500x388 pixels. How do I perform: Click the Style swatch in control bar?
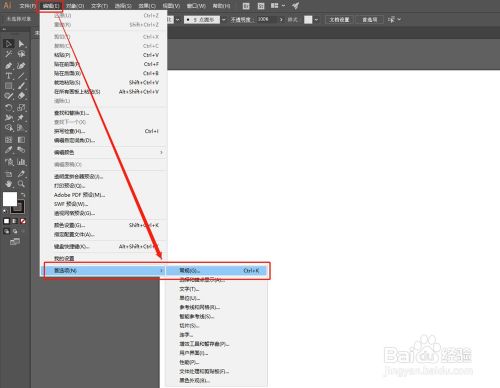tap(308, 20)
